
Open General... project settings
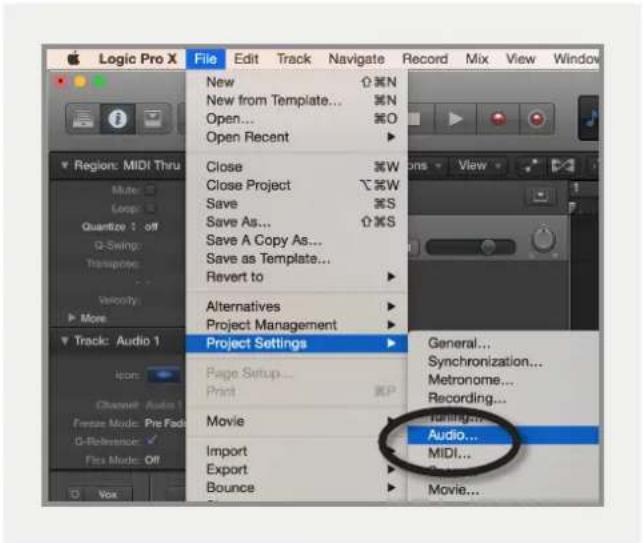pyautogui.click(x=503, y=343)
